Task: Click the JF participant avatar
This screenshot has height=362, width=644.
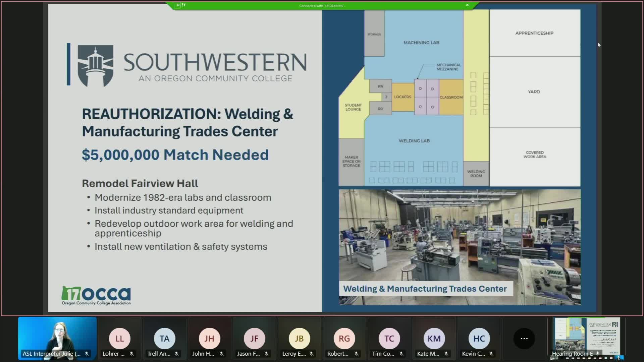Action: click(x=255, y=339)
